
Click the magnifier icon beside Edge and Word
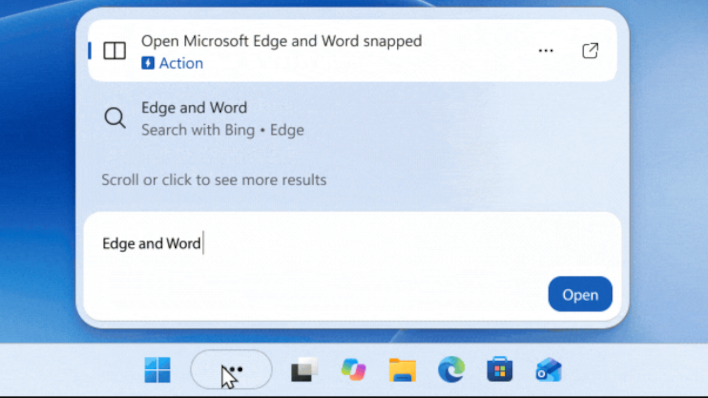115,118
